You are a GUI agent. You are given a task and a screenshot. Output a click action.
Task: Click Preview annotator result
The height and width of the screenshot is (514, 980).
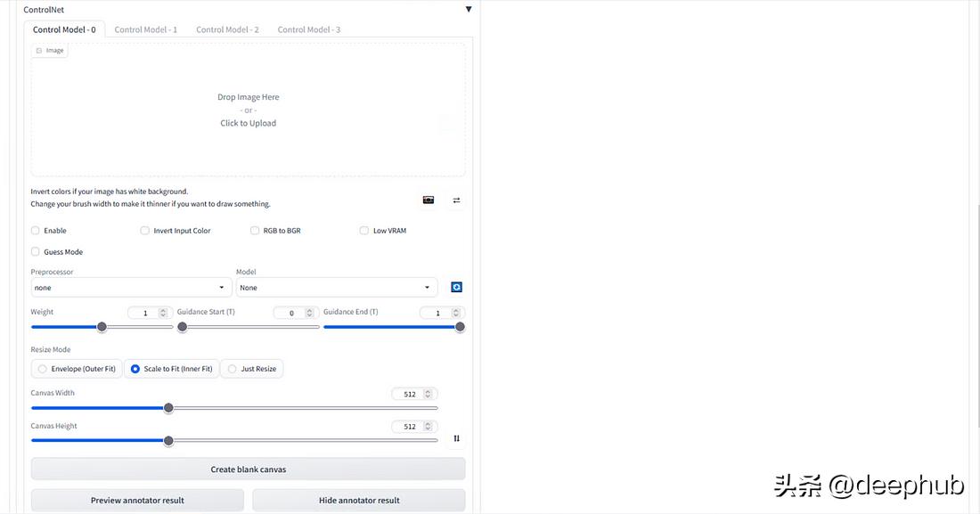(x=137, y=500)
